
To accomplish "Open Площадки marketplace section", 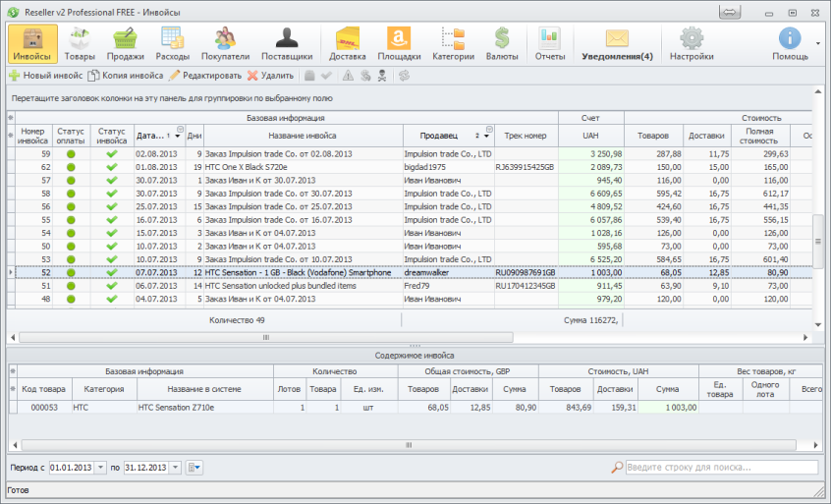I will (400, 44).
